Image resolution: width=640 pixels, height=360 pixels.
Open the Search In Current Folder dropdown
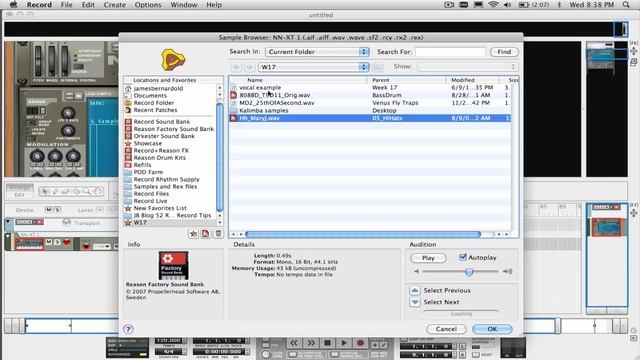point(317,52)
